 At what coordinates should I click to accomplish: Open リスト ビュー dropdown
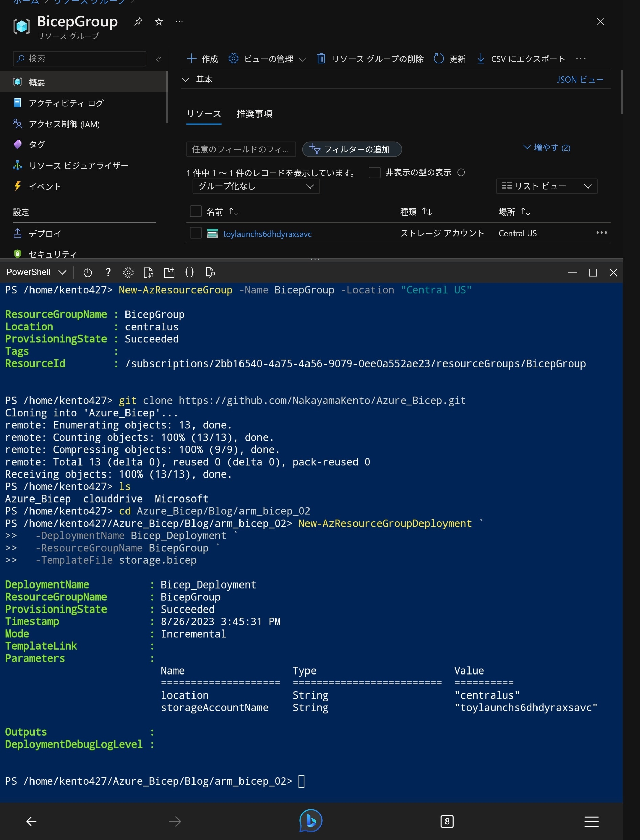(547, 186)
